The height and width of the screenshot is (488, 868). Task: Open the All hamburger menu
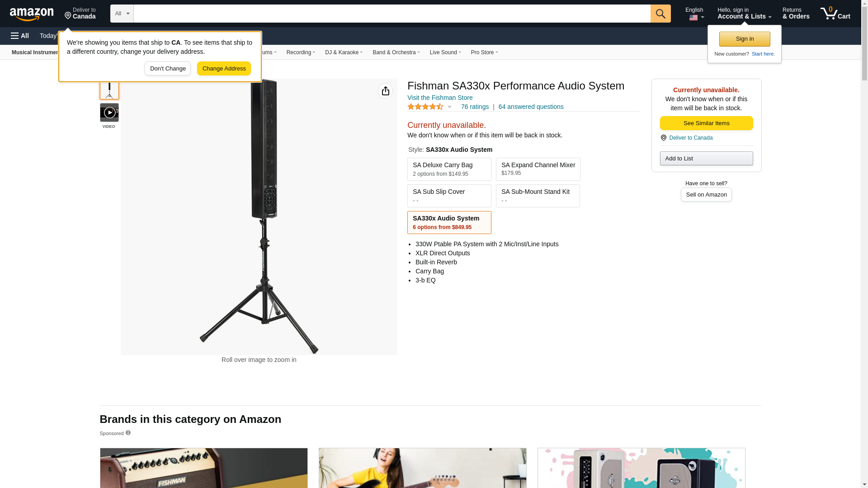coord(20,36)
